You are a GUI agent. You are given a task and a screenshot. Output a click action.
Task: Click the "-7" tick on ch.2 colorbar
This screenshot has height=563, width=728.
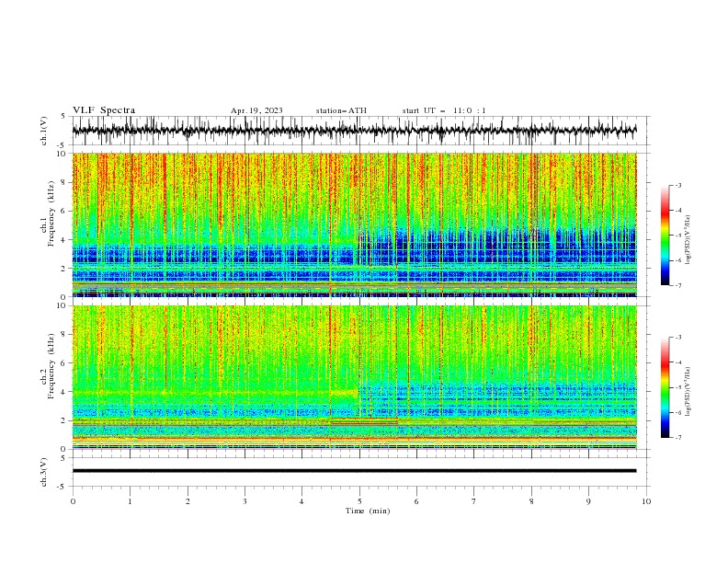pyautogui.click(x=678, y=437)
